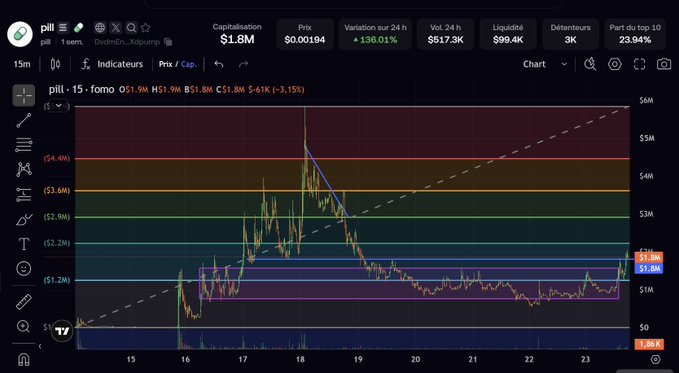Open the quick search icon in the toolbar
The width and height of the screenshot is (679, 373).
590,64
